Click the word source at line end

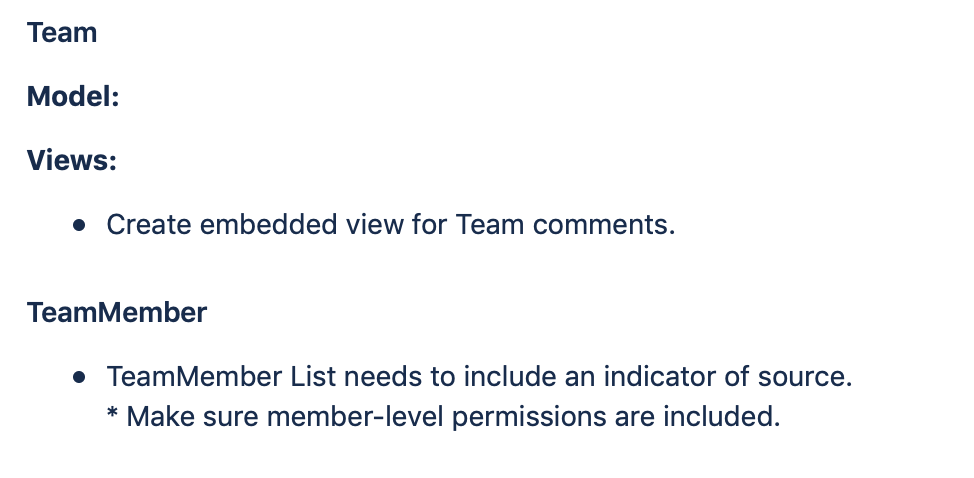click(804, 377)
